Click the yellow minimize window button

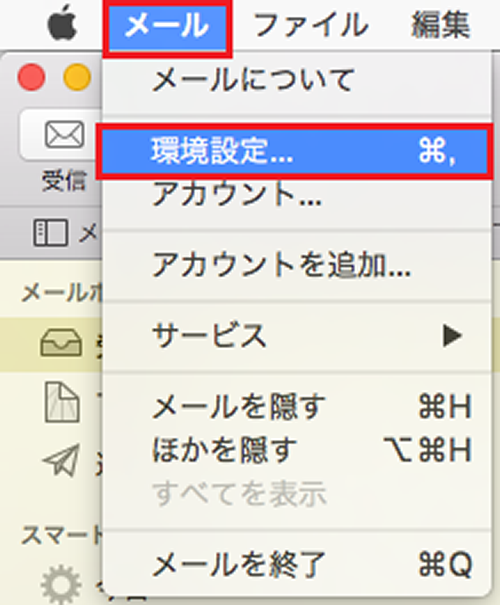[77, 77]
